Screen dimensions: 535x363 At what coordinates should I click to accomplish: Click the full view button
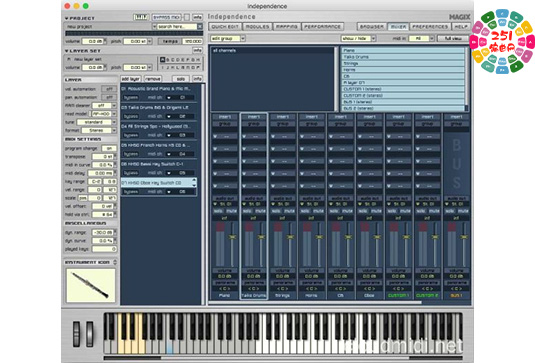point(453,39)
